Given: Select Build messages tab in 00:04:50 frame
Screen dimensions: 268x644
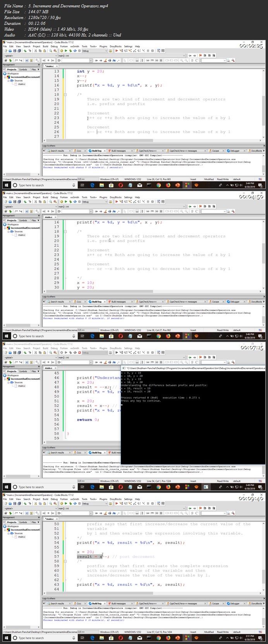Looking at the screenshot, I should pos(118,301).
